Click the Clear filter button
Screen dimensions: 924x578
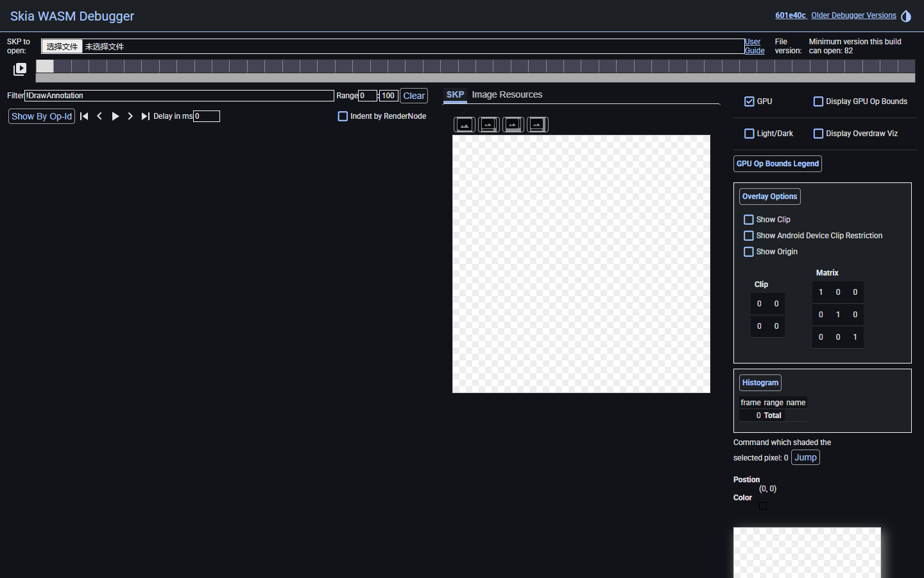click(x=414, y=96)
